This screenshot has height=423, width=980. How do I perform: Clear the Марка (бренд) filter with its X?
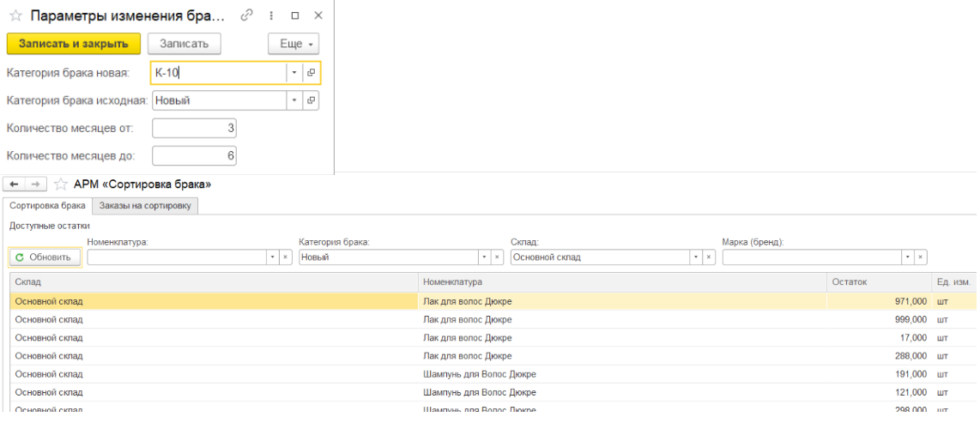pos(920,257)
